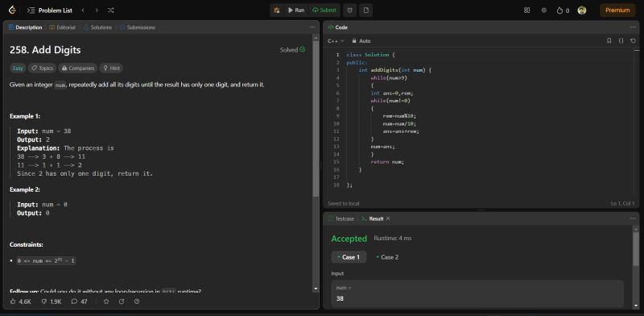
Task: Go to next problem arrow
Action: (97, 10)
